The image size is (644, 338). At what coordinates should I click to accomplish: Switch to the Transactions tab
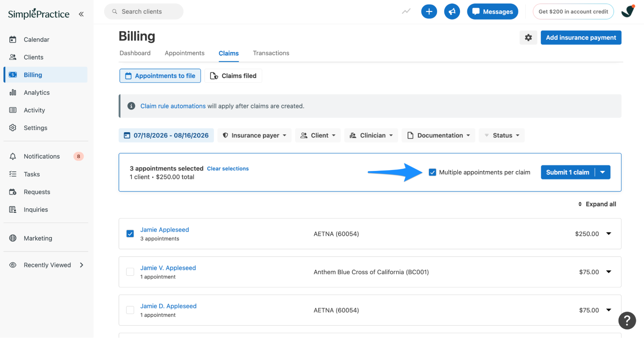(271, 53)
